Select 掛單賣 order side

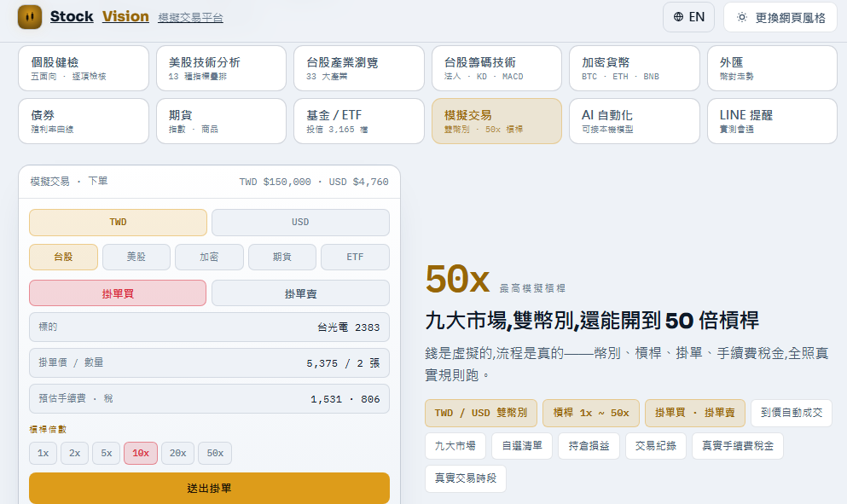300,293
